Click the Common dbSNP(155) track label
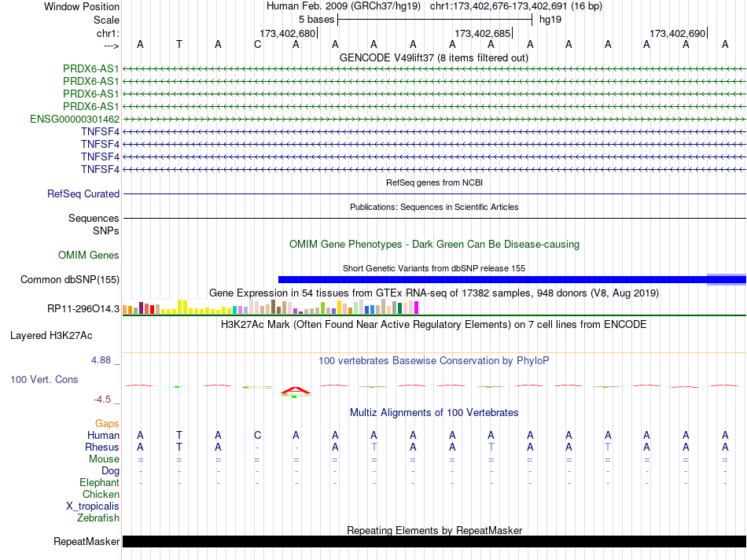The image size is (747, 560). tap(70, 279)
